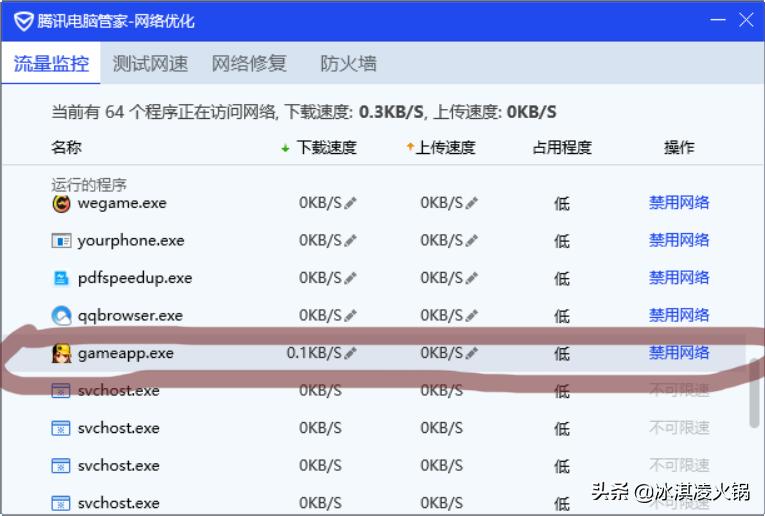Click the 操作 column header
The image size is (765, 516).
679,147
